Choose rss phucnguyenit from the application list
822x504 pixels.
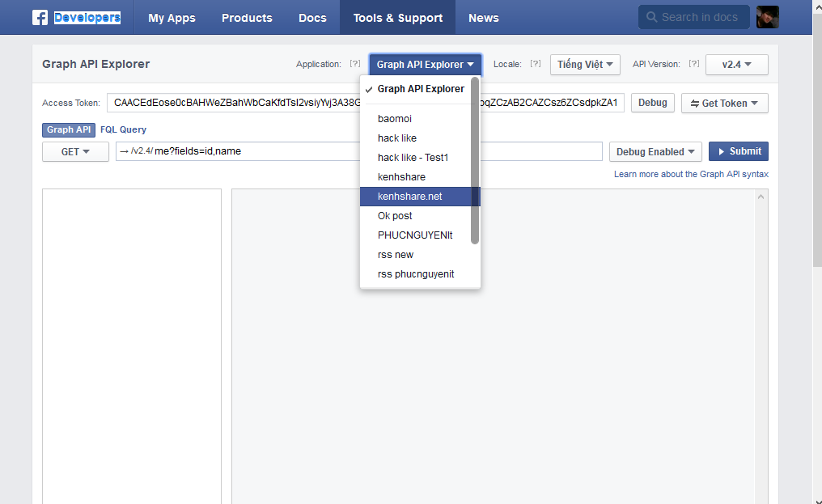point(420,273)
